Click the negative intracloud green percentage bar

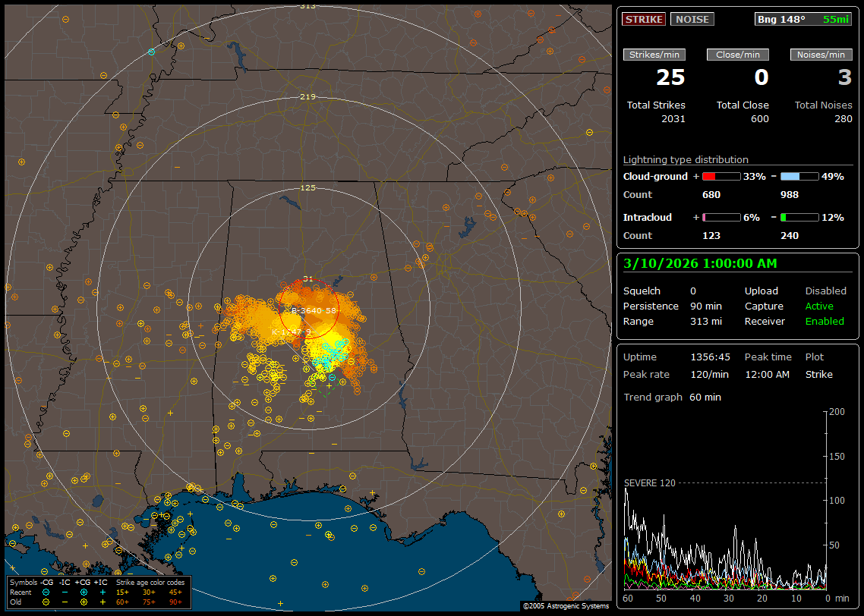[799, 217]
